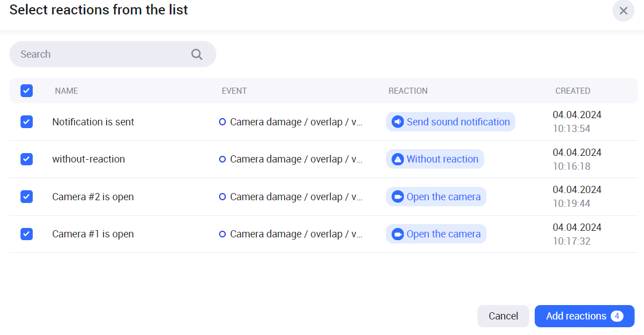Viewport: 644px width, 335px height.
Task: Click the Send sound notification speaker icon
Action: point(397,122)
